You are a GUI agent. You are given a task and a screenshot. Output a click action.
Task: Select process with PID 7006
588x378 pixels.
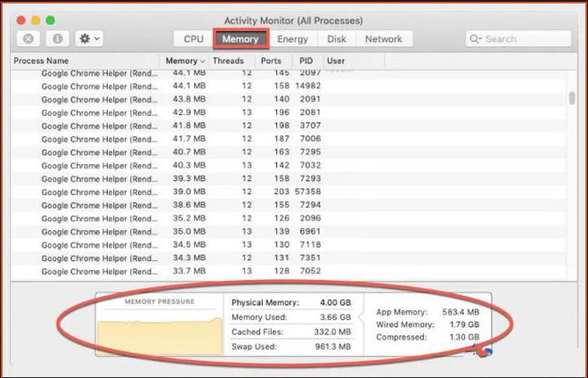(289, 139)
